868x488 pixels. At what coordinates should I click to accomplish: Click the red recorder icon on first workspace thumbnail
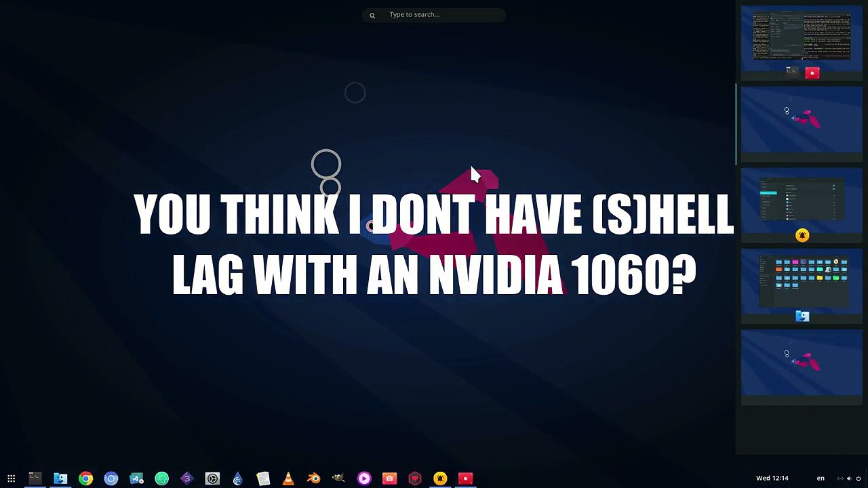click(x=812, y=73)
